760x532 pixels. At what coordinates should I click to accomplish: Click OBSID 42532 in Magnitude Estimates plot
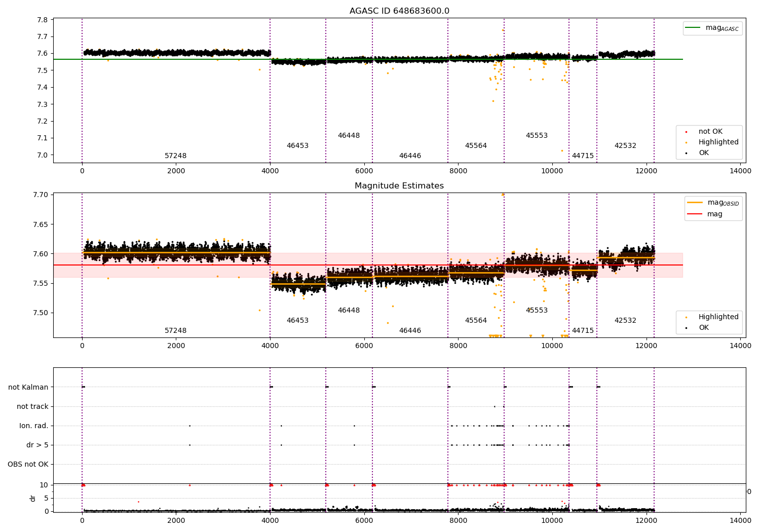(625, 321)
